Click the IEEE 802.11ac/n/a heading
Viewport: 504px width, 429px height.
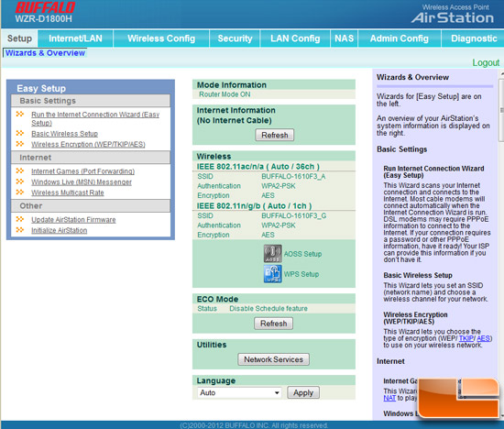[x=258, y=167]
